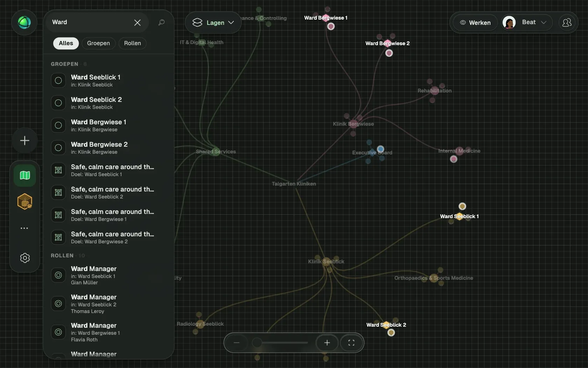The image size is (588, 368).
Task: Click the Klinik Bergwiese map node
Action: (353, 124)
